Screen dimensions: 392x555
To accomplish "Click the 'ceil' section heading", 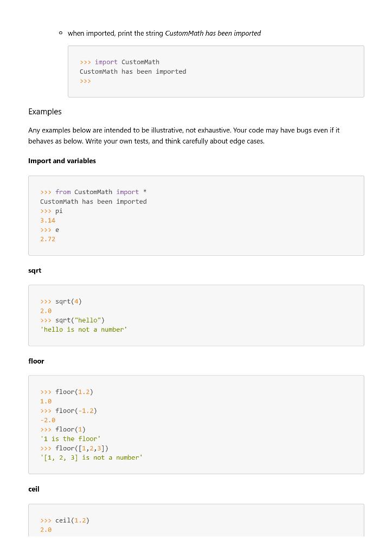I will (x=34, y=489).
